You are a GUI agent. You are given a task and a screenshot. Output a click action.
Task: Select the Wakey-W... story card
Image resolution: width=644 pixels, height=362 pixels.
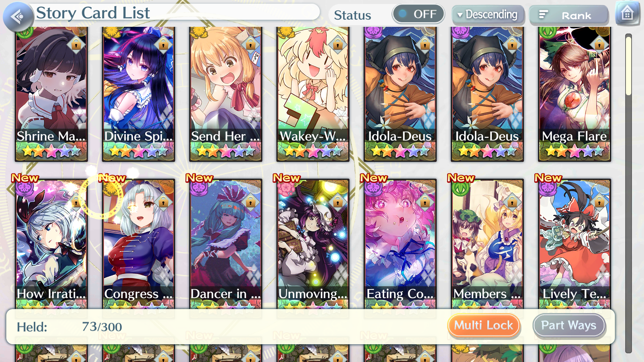313,94
